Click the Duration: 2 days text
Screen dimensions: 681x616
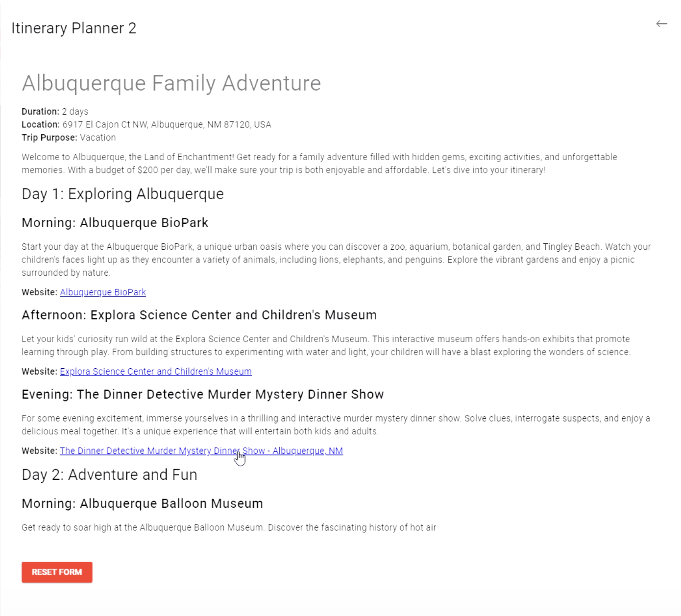(54, 111)
